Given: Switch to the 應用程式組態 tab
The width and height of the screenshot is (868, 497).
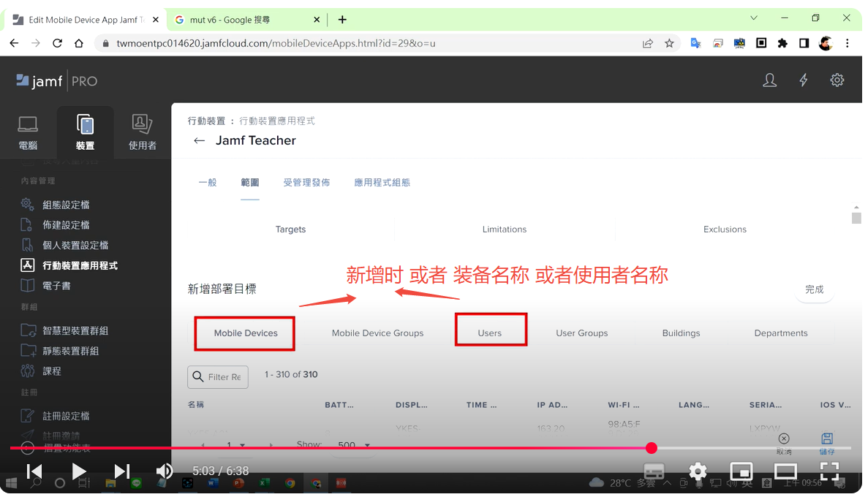Looking at the screenshot, I should point(382,183).
